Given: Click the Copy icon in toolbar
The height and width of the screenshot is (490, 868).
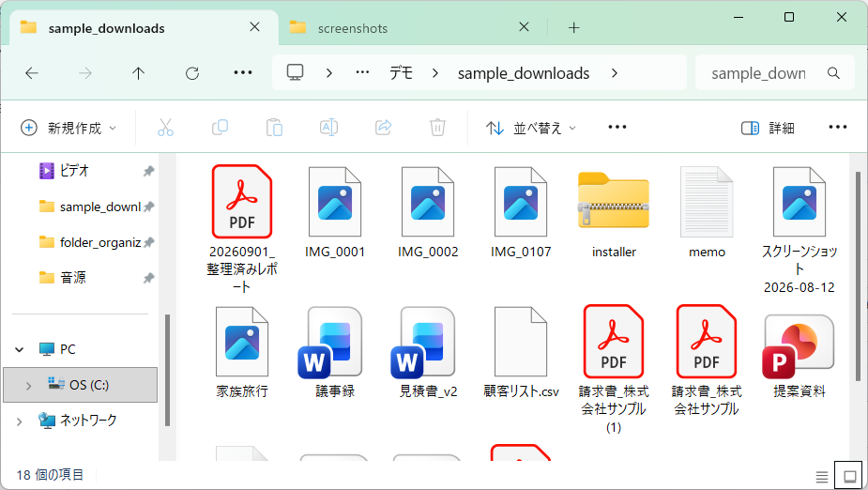Looking at the screenshot, I should (x=220, y=128).
